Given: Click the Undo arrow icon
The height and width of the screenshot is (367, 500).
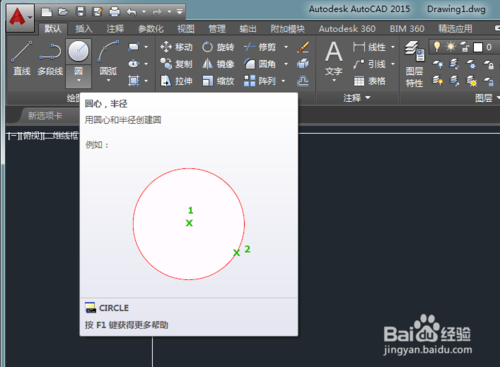Looking at the screenshot, I should point(131,12).
